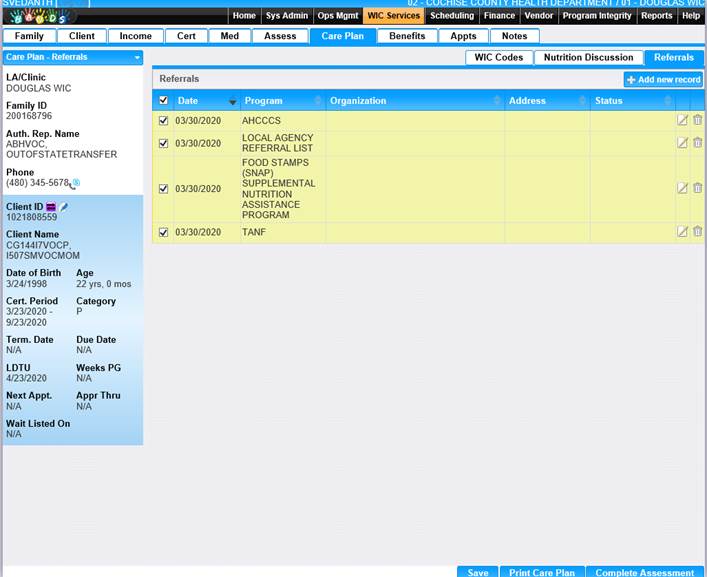Switch to the Notes tab
707x577 pixels.
tap(514, 36)
